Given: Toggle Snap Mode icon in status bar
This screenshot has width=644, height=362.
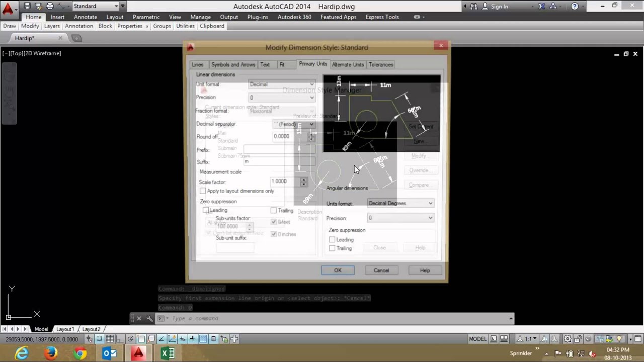Looking at the screenshot, I should coord(99,339).
